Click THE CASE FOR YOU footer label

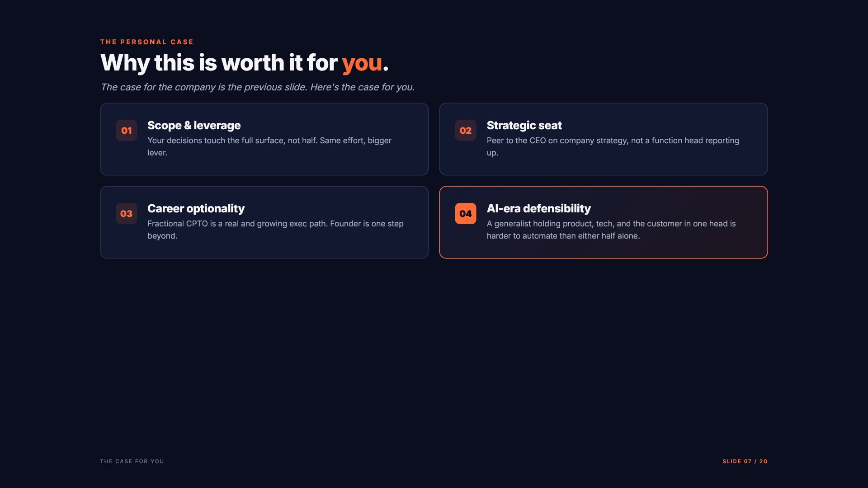click(x=132, y=461)
